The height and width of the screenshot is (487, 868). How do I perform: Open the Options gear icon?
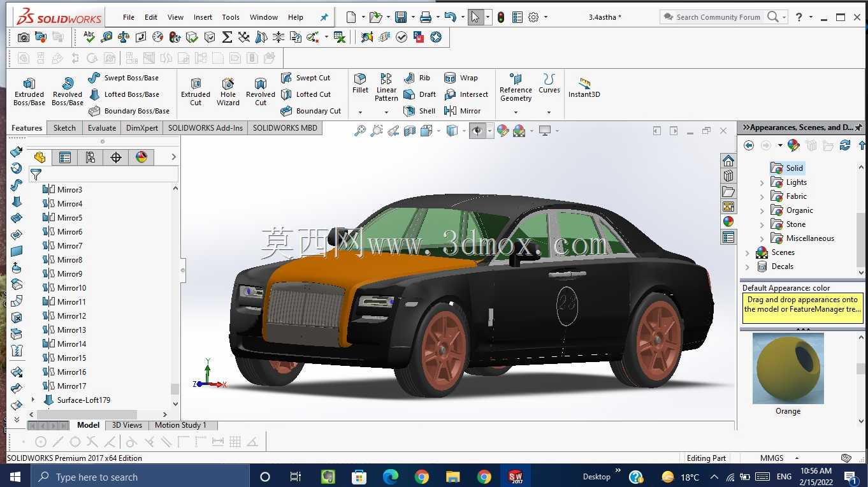(x=533, y=17)
